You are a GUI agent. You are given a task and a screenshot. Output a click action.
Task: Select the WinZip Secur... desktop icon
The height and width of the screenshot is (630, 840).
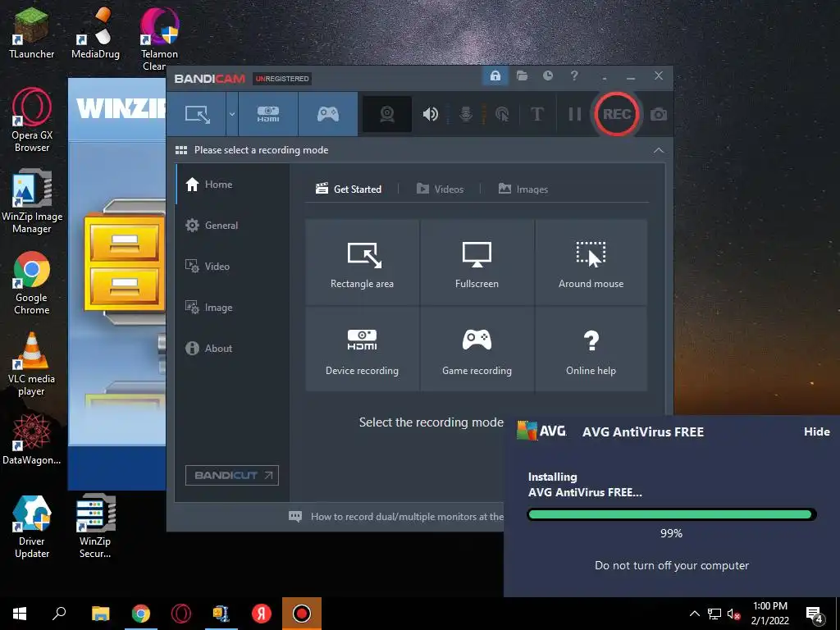[95, 527]
